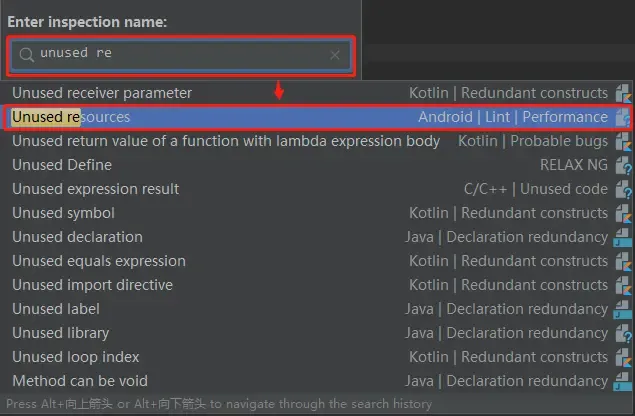The image size is (635, 416).
Task: Choose Unused equals expression entry
Action: click(99, 261)
